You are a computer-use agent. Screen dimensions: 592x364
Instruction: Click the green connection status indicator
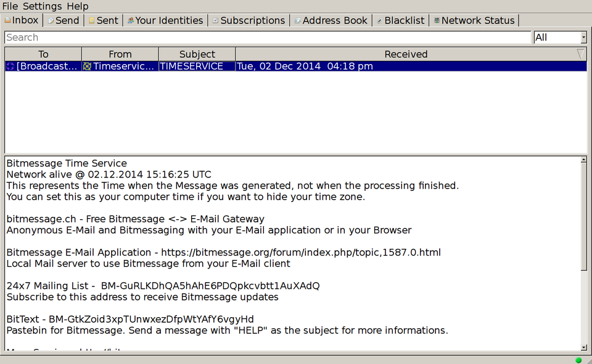pyautogui.click(x=578, y=360)
